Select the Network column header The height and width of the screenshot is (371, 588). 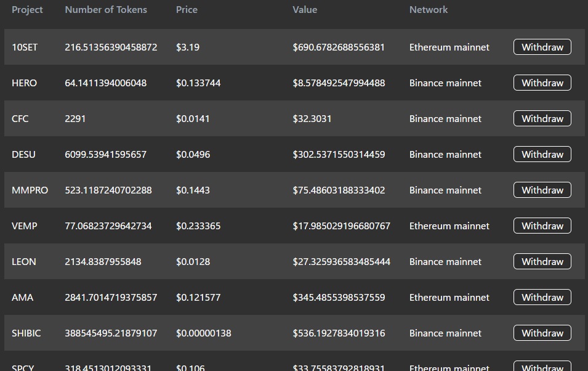pyautogui.click(x=429, y=10)
